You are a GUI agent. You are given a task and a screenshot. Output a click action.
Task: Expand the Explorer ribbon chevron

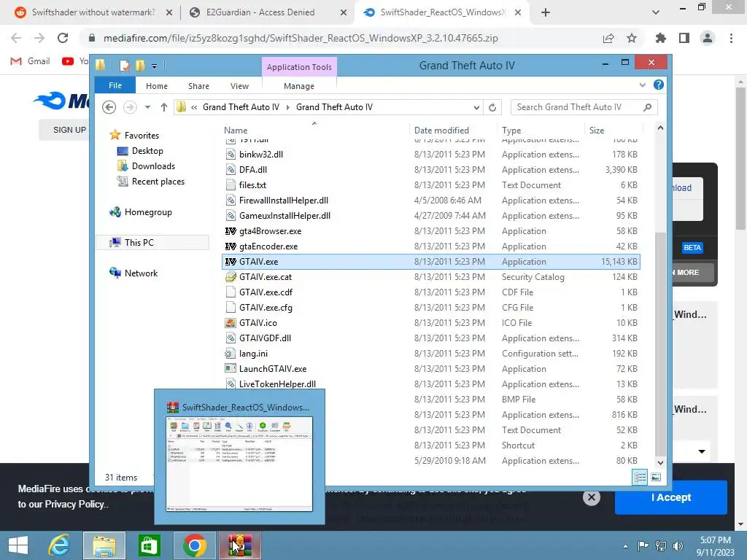(x=643, y=85)
